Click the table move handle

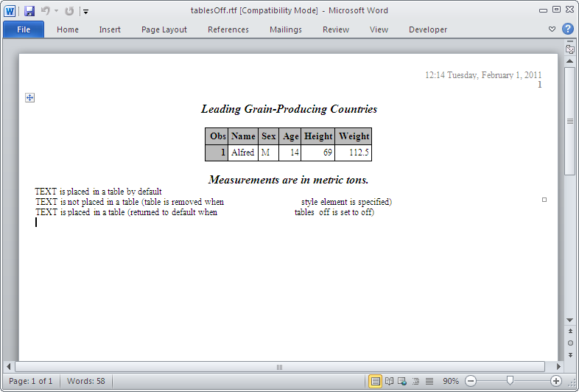tap(30, 97)
